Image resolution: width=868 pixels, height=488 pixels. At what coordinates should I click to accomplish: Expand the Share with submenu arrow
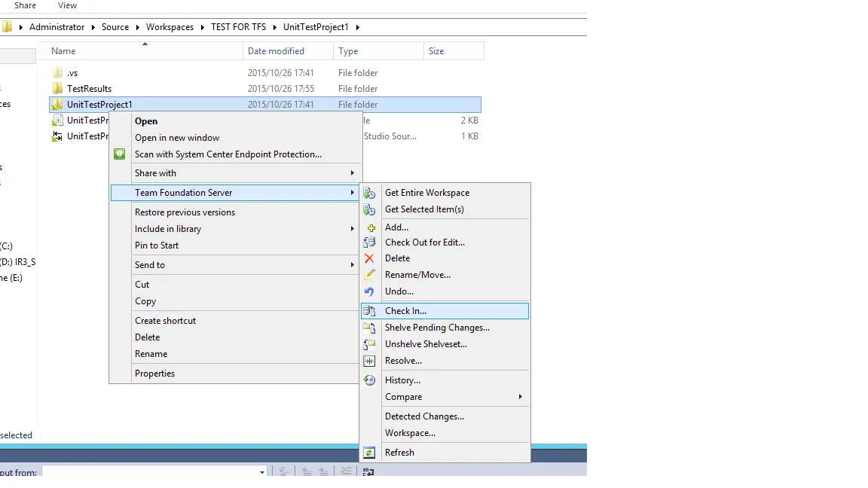pos(352,173)
